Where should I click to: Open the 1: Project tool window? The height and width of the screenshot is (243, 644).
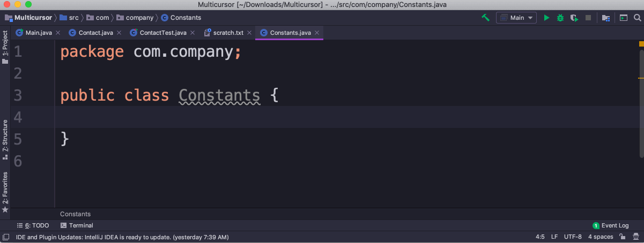[x=5, y=47]
